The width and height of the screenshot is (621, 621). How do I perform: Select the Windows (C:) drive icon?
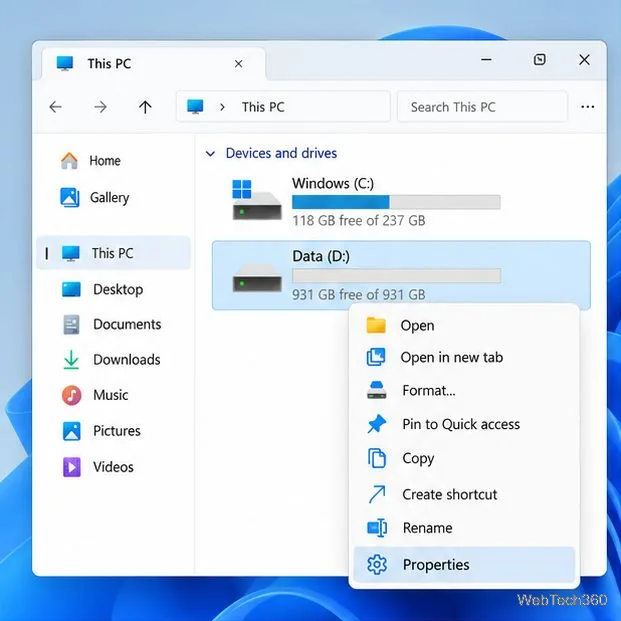click(x=257, y=200)
